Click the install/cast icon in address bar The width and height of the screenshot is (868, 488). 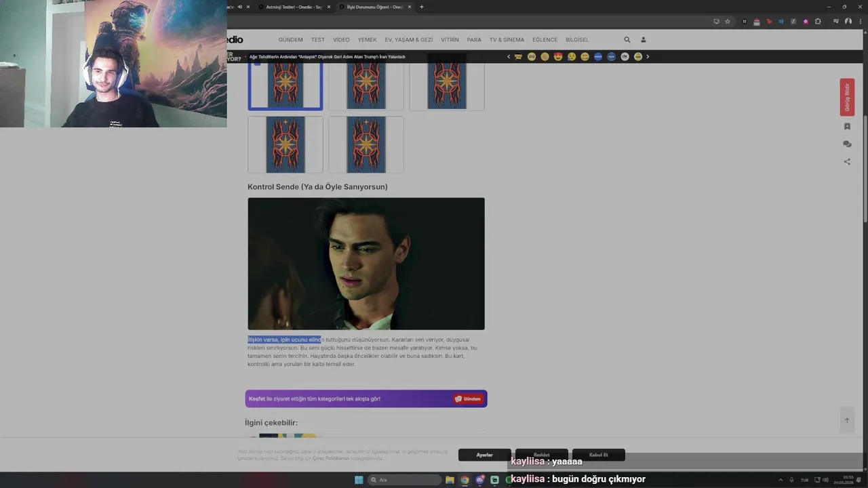tap(716, 22)
